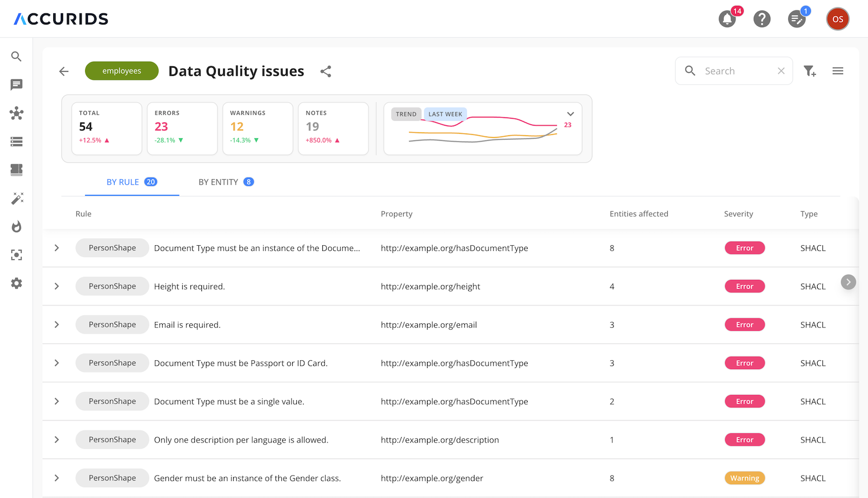Toggle the TREND display option
The image size is (868, 498).
[406, 114]
